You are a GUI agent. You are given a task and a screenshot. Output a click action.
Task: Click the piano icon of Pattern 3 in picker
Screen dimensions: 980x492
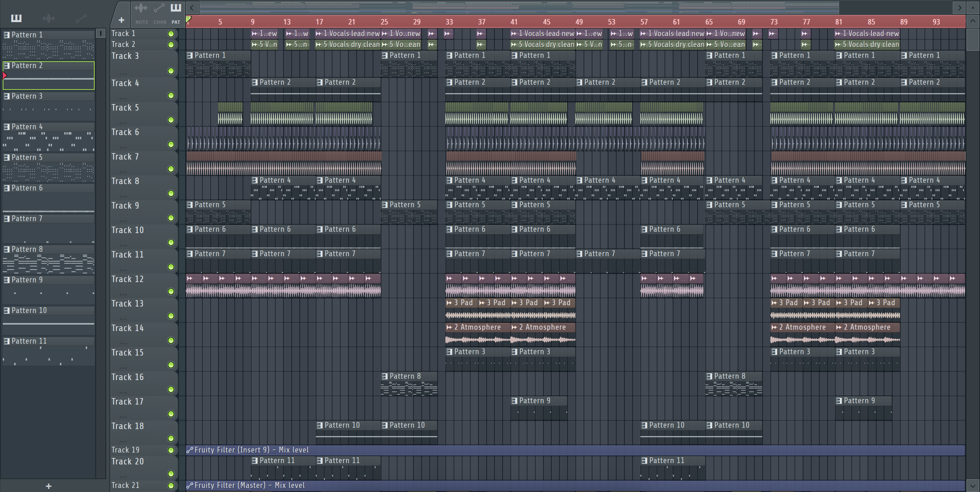coord(6,96)
